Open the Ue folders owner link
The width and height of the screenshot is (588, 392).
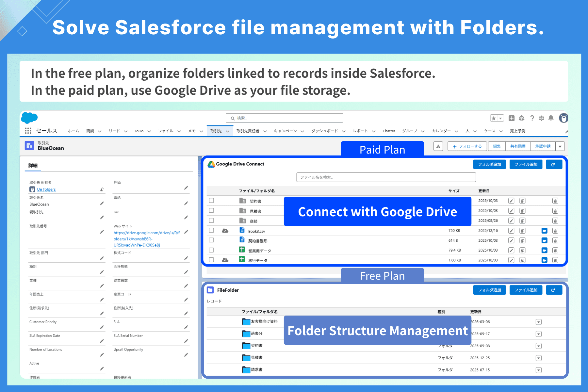tap(46, 189)
